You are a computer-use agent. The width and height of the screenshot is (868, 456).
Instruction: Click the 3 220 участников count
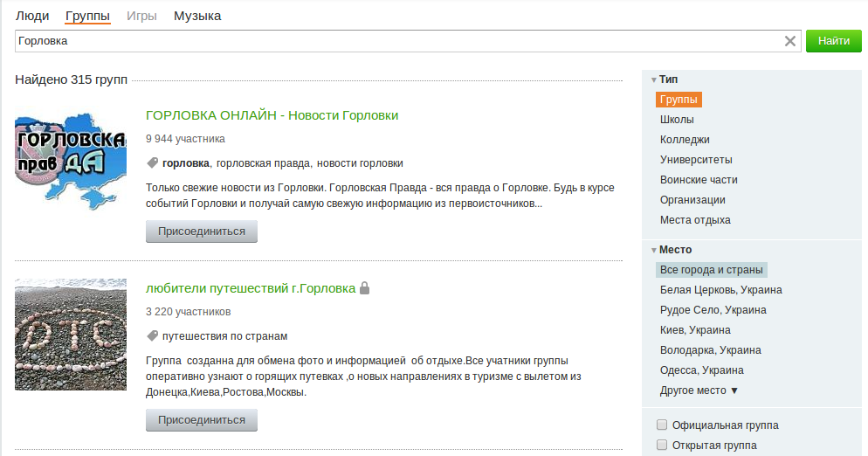pos(189,311)
